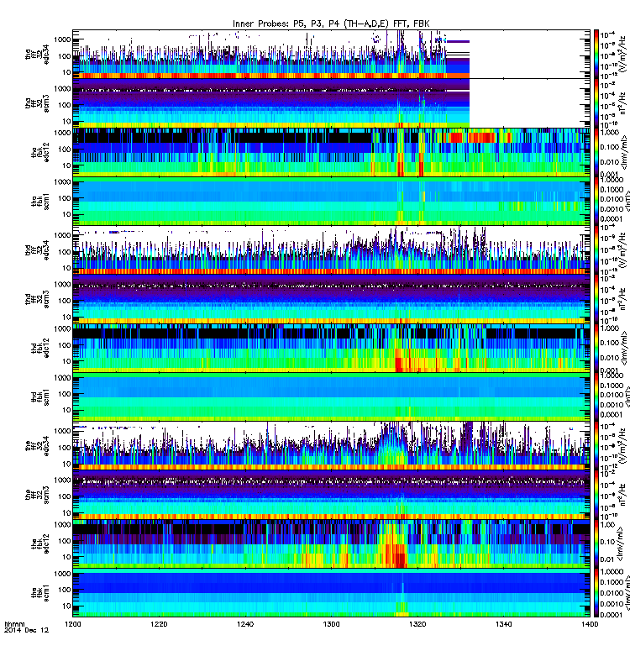Click the color bar beside the fbk scm1 panel
Viewport: 630px width, 672px height.
coord(596,593)
